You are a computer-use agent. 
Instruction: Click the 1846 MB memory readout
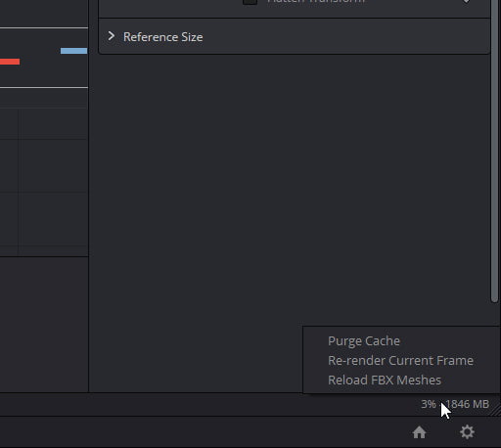(467, 404)
